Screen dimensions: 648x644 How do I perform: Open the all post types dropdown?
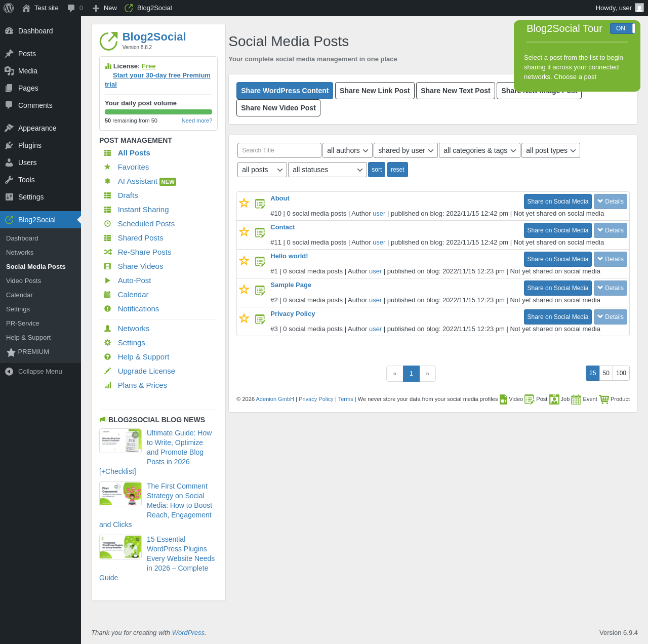pyautogui.click(x=551, y=150)
